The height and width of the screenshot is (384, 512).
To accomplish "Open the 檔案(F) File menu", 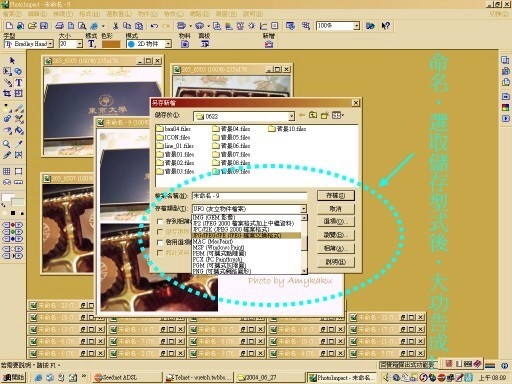I will point(12,14).
